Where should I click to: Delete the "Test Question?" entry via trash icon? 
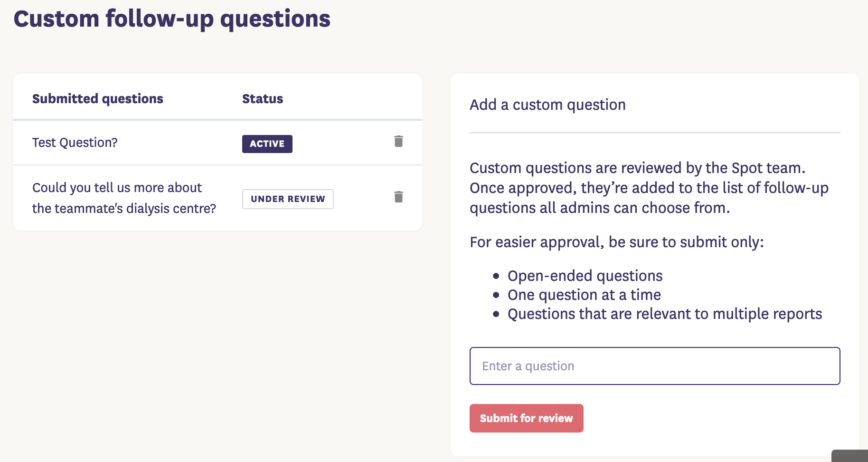398,141
